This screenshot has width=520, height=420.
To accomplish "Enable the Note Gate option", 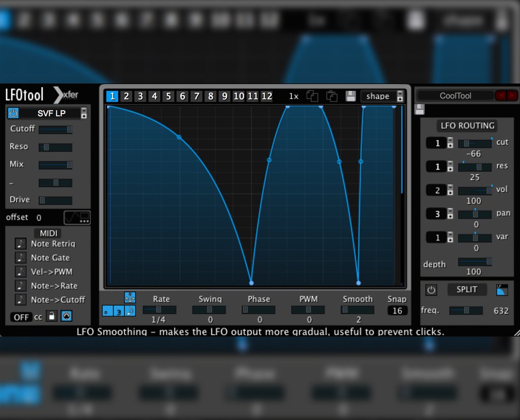I will (x=21, y=258).
